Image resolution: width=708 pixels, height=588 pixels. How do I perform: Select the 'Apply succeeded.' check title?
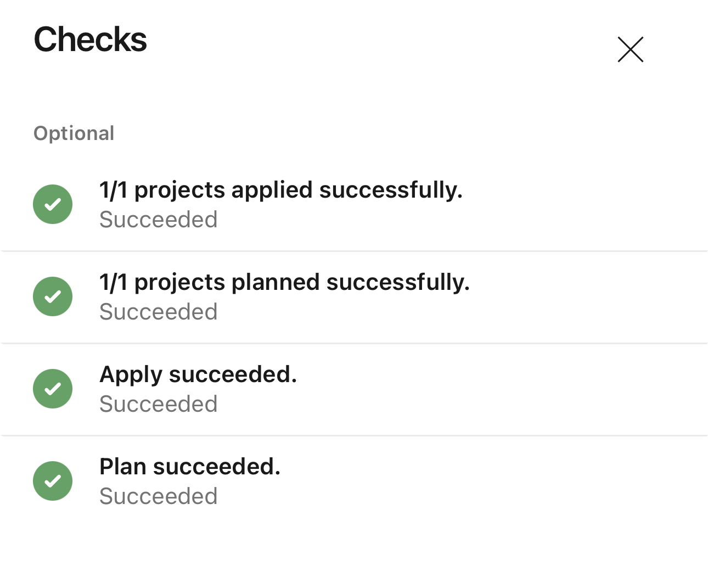(198, 374)
